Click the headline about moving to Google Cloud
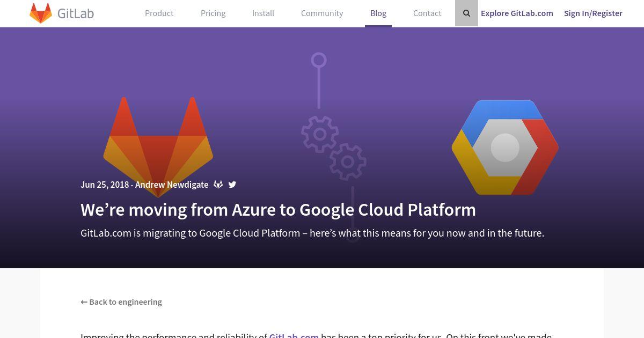The width and height of the screenshot is (644, 338). (278, 209)
